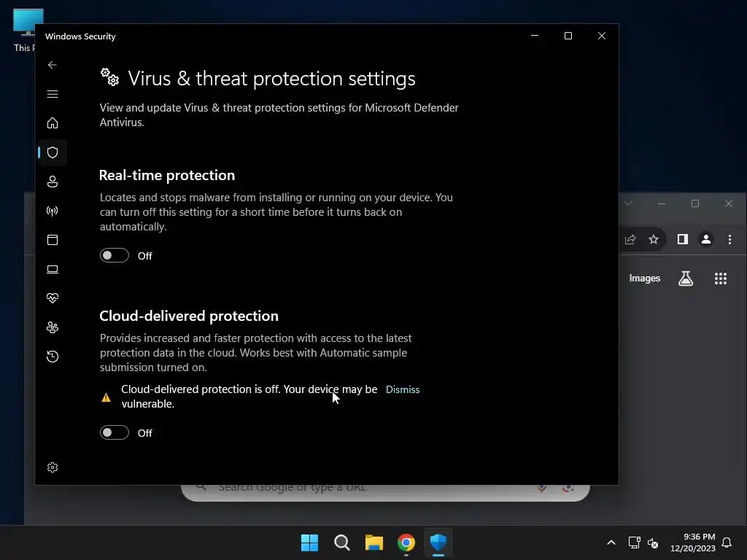This screenshot has height=560, width=747.
Task: Open the Family options sidebar icon
Action: point(53,327)
